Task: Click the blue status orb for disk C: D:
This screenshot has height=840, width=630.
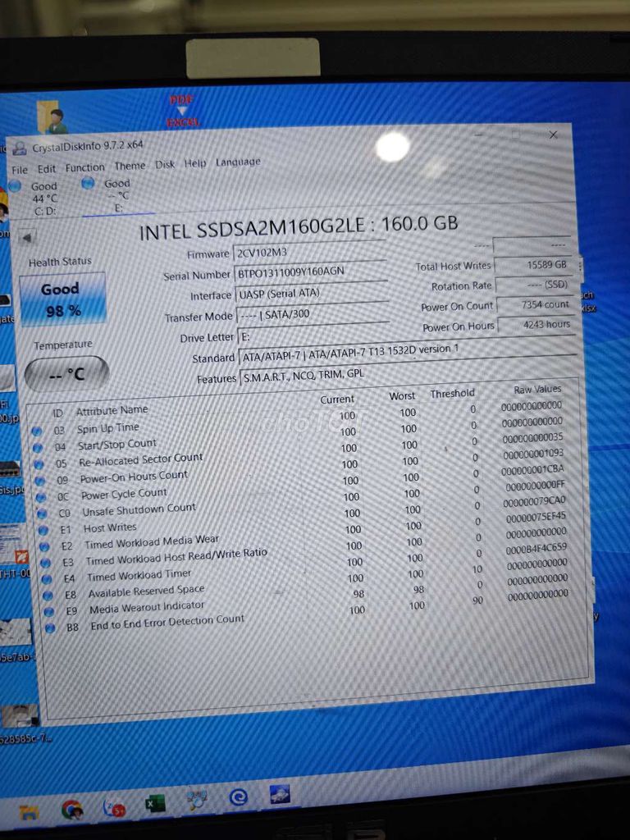Action: 15,186
